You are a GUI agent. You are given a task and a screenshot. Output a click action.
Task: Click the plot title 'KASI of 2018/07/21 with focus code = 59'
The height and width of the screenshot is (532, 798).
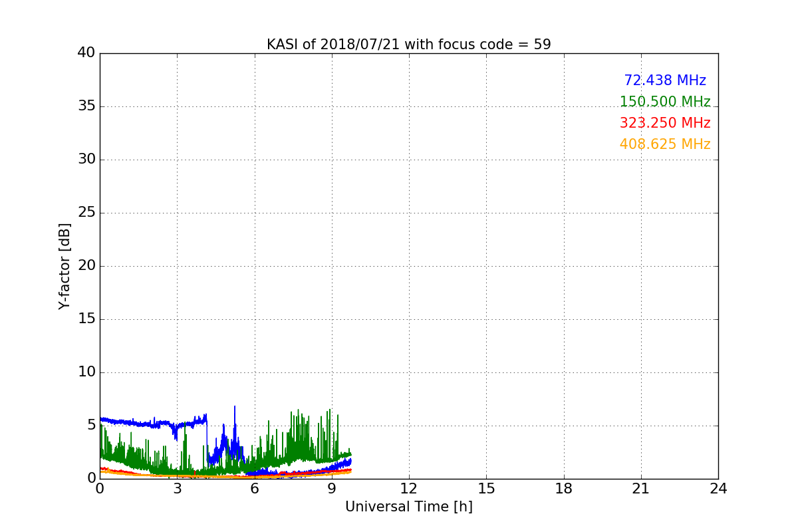pyautogui.click(x=409, y=45)
